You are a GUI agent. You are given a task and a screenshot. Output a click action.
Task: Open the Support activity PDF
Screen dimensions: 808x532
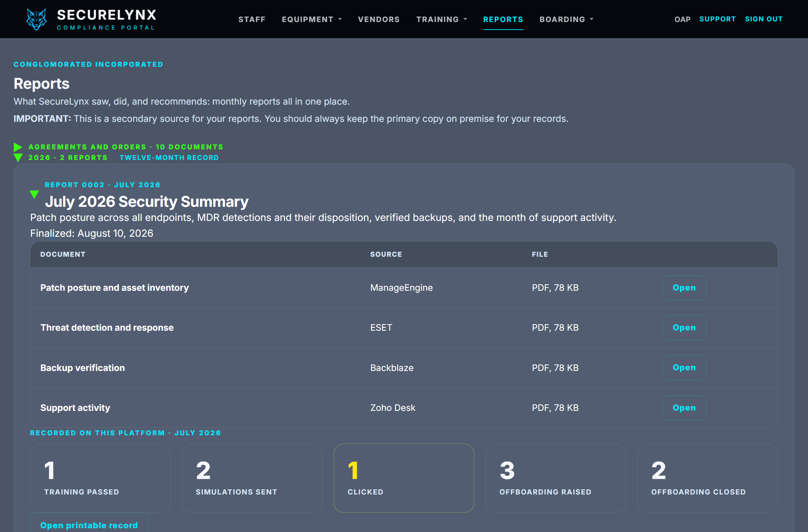point(684,408)
